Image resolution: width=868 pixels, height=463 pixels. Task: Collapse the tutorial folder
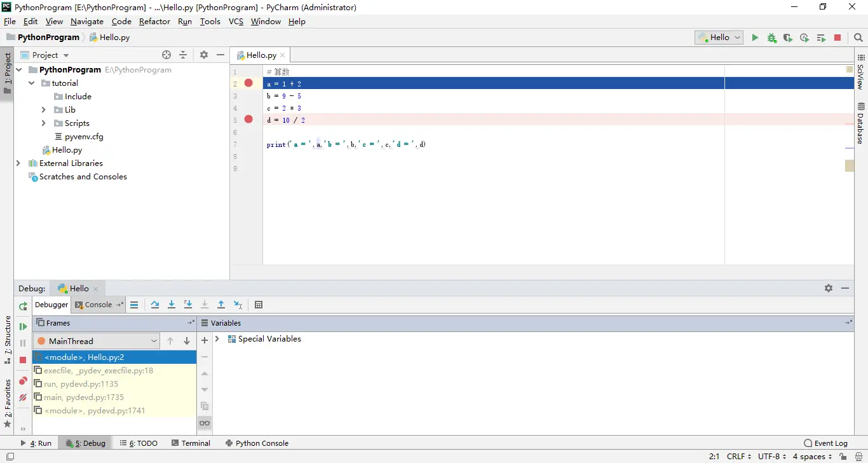(32, 83)
